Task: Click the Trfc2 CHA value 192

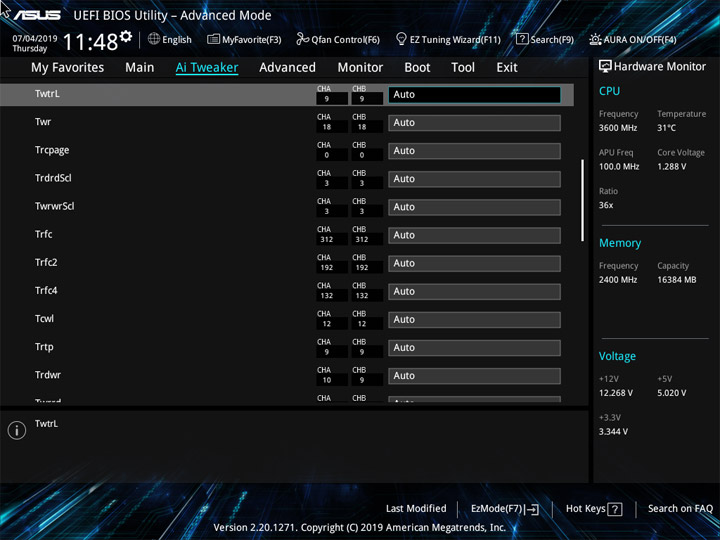Action: (x=327, y=267)
